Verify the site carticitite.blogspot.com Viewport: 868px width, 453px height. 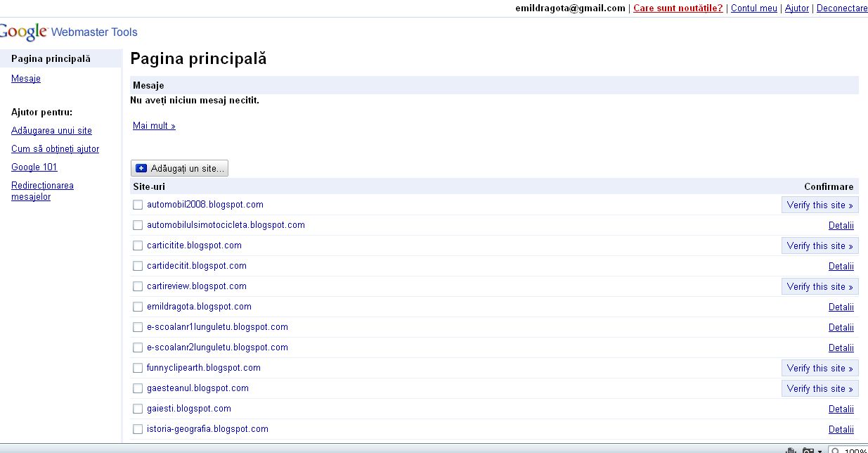pyautogui.click(x=820, y=245)
